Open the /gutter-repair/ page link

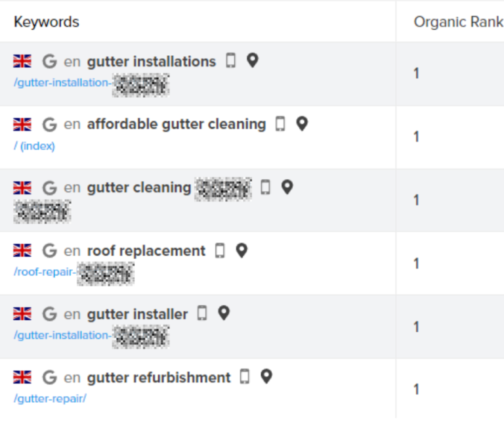pos(50,399)
